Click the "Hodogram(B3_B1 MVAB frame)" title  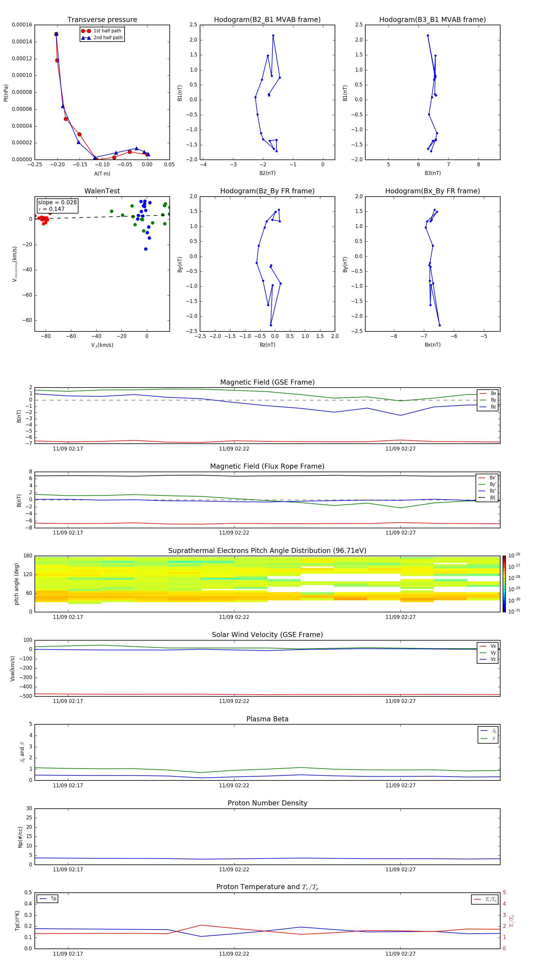[432, 20]
